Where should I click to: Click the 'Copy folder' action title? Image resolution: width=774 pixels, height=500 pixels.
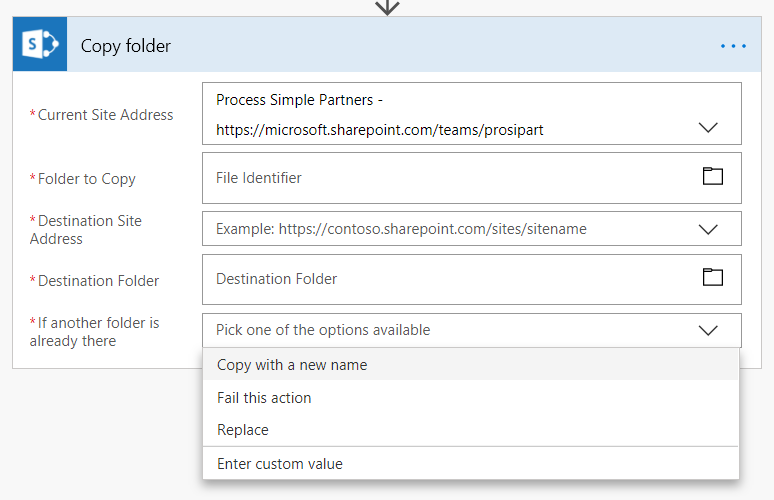click(126, 46)
